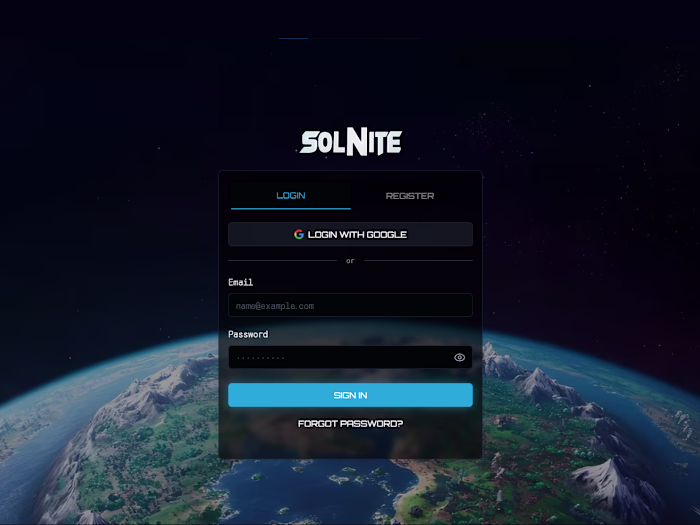700x525 pixels.
Task: Focus the Email input field
Action: (350, 305)
